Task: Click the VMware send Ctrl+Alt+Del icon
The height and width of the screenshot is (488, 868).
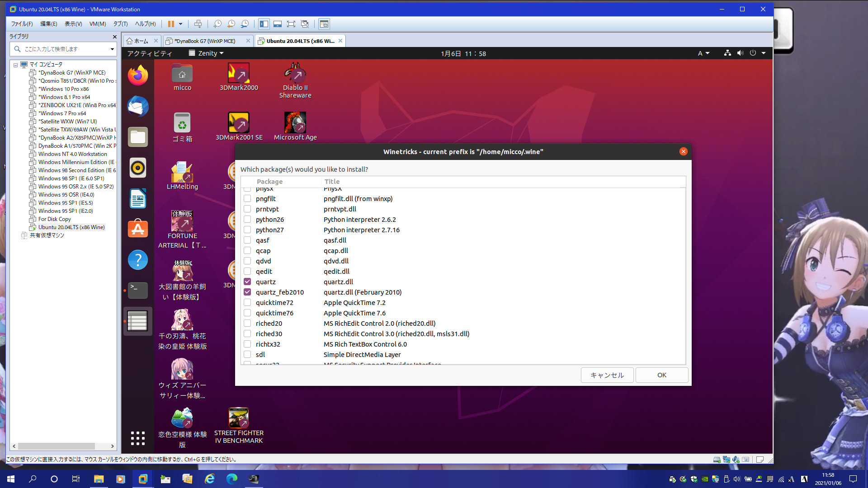Action: pyautogui.click(x=198, y=24)
